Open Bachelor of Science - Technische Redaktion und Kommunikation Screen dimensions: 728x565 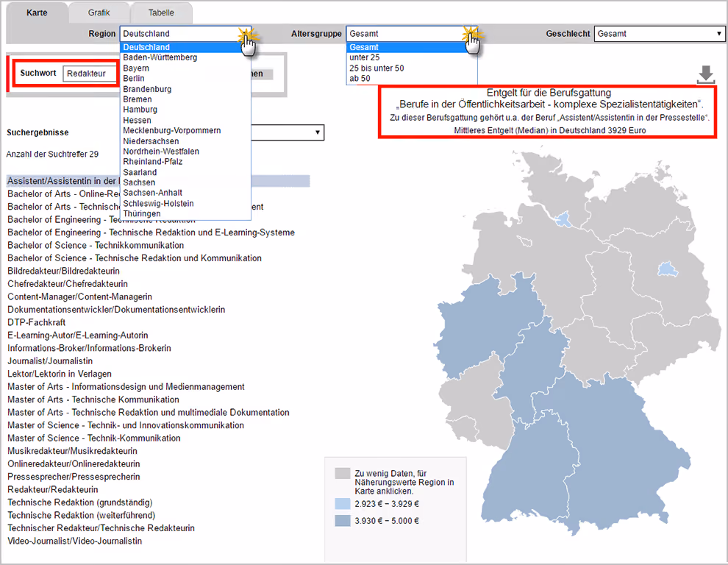135,258
